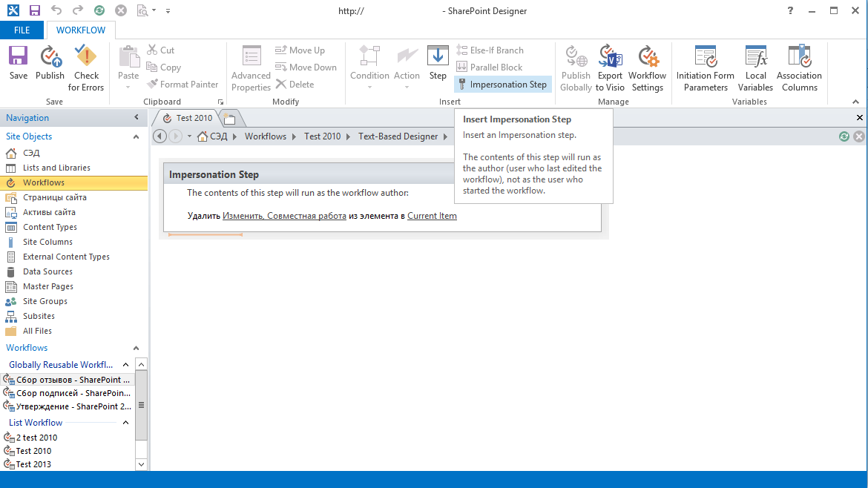Expand the Clipboard dialog launcher
The height and width of the screenshot is (488, 868).
tap(220, 102)
